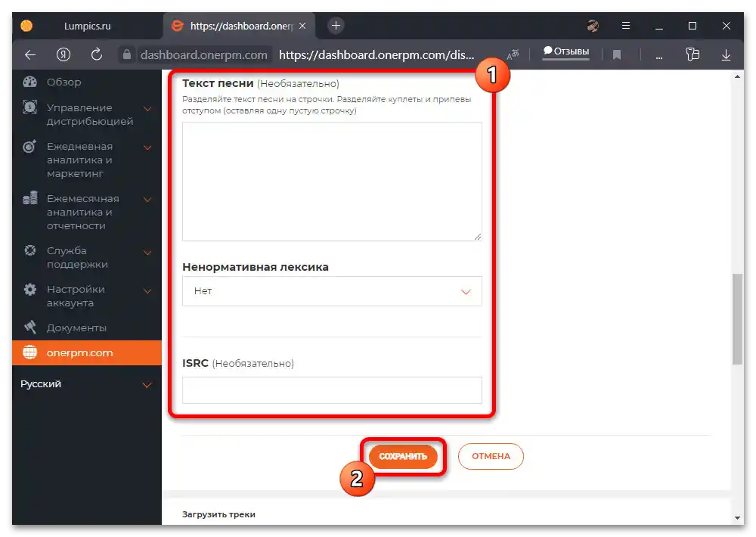Click the Отмена button
Screen dimensions: 756x537
[491, 456]
